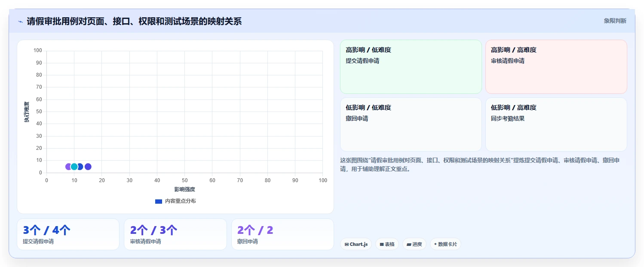Click the 数据卡片 tag

coord(445,244)
